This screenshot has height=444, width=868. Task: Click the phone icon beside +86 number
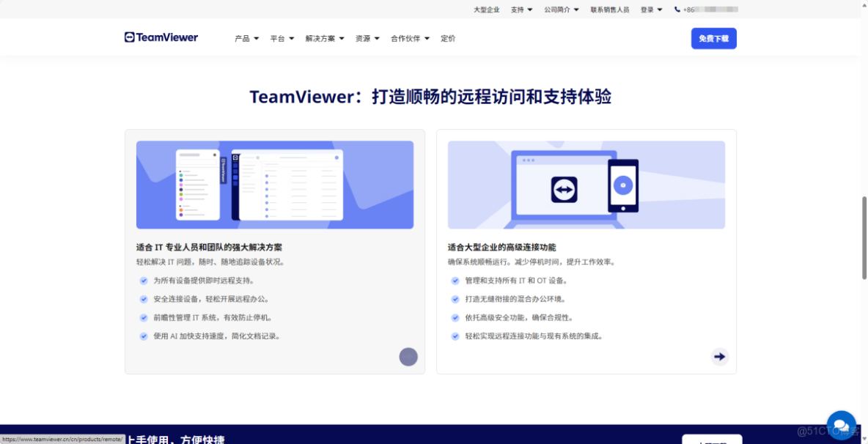[x=678, y=10]
